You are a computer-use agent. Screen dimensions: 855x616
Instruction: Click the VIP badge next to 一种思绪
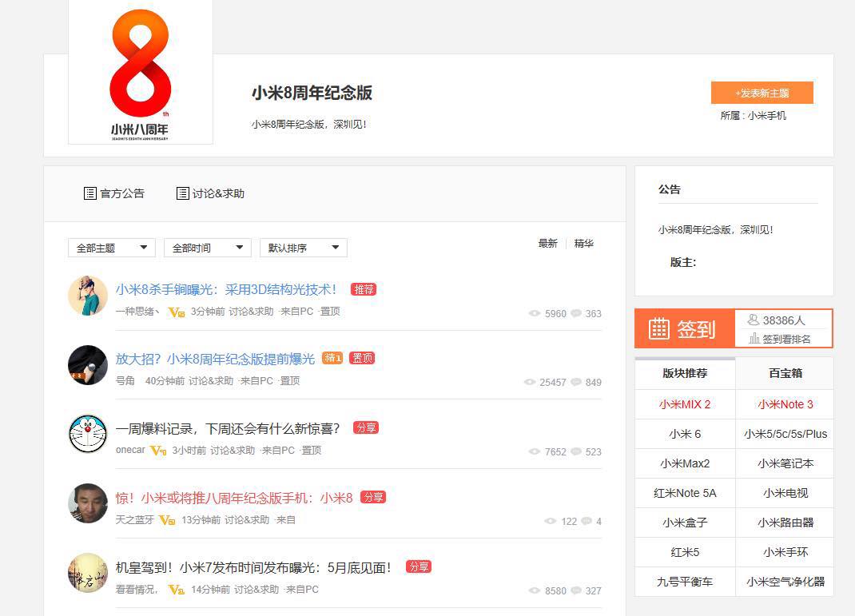pyautogui.click(x=176, y=312)
